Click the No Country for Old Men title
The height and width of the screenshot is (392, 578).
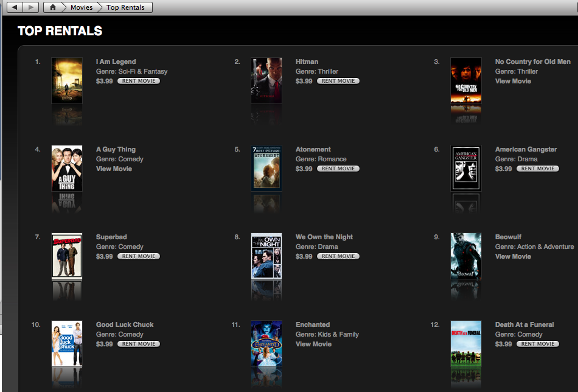click(x=532, y=61)
